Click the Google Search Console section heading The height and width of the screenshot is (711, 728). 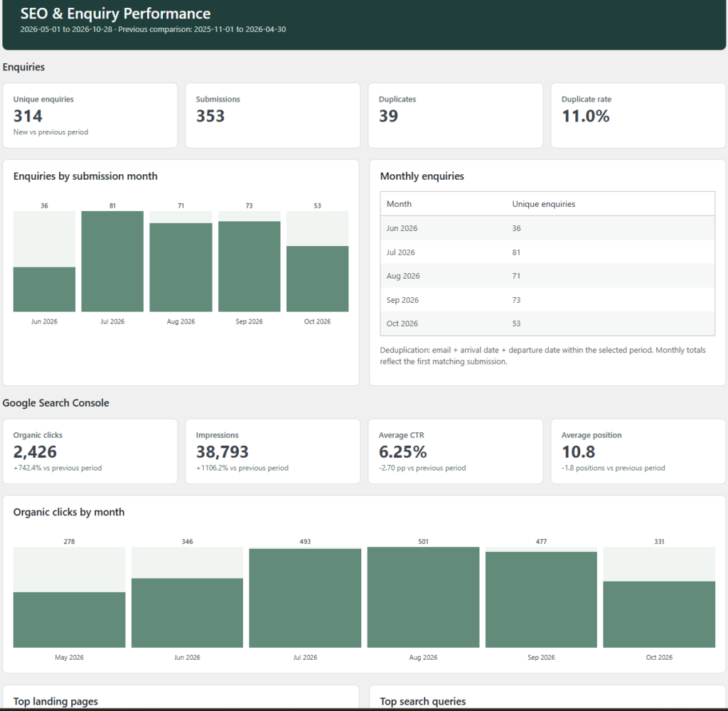(x=55, y=402)
